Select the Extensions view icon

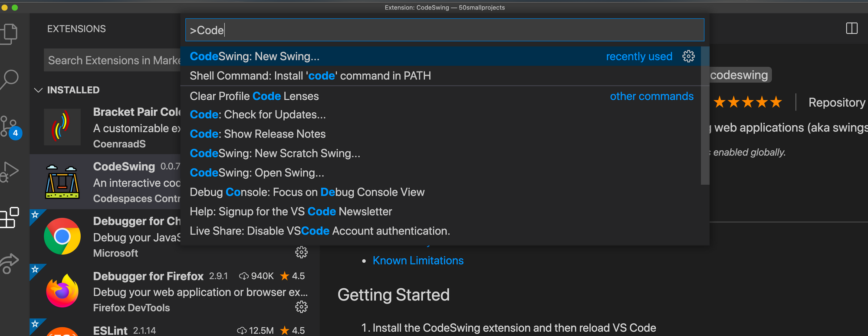[10, 218]
